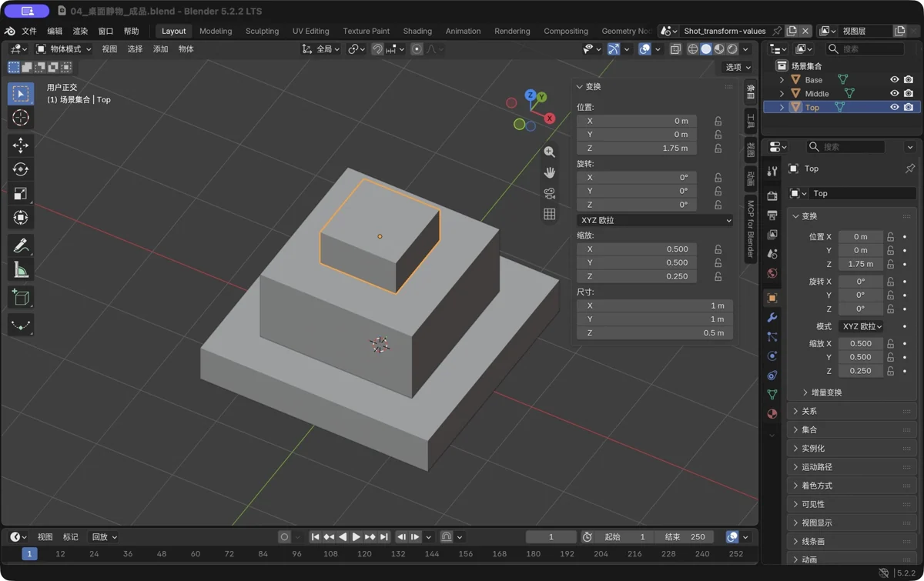
Task: Open the XYZ 欧拉 dropdown in the sidebar
Action: click(654, 220)
